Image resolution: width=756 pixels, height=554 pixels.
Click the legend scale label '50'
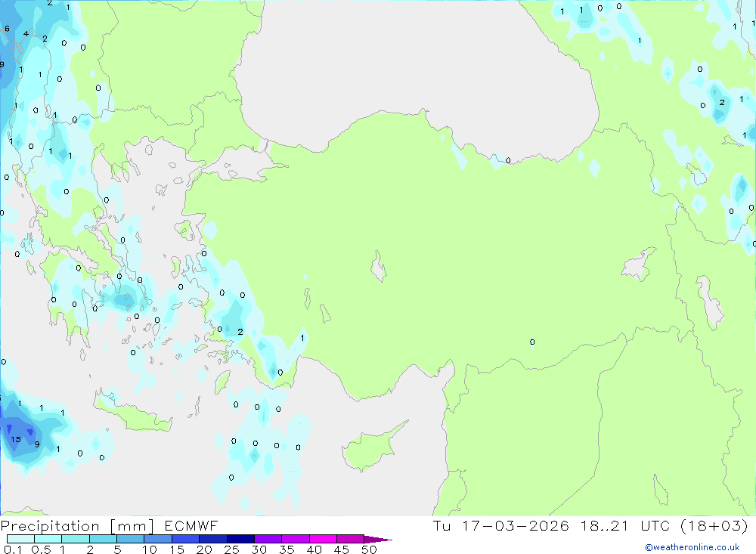pyautogui.click(x=369, y=549)
